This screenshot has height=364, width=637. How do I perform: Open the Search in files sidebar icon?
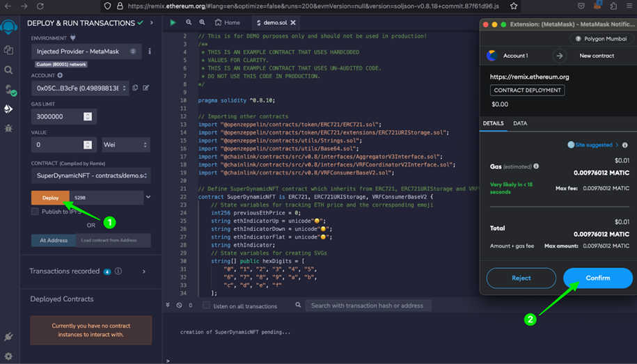coord(8,70)
